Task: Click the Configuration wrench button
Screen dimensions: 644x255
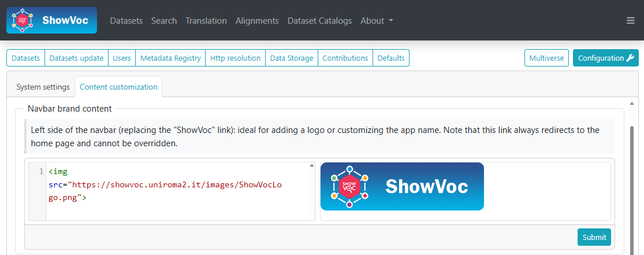Action: 606,58
